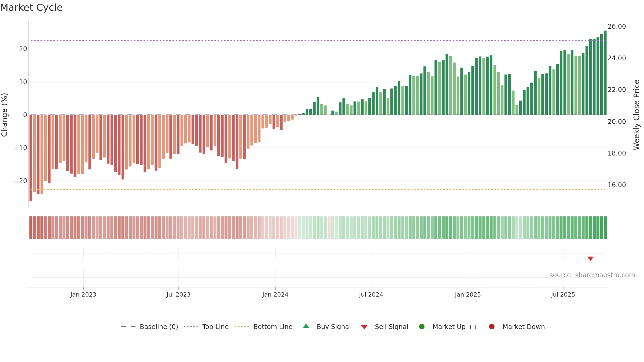The height and width of the screenshot is (362, 644).
Task: Click the 26.00 price axis value
Action: tap(617, 27)
